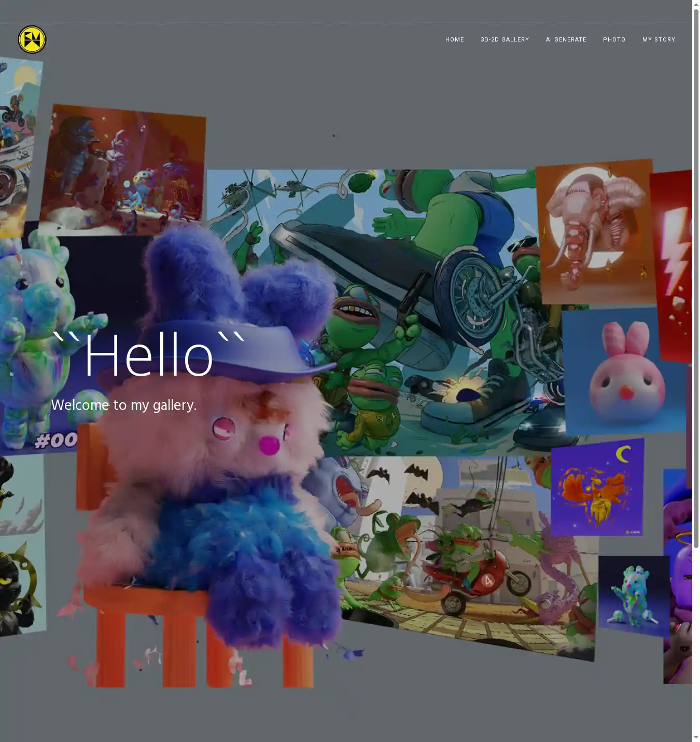Click the scrollbar up arrow
The height and width of the screenshot is (742, 700).
[696, 4]
